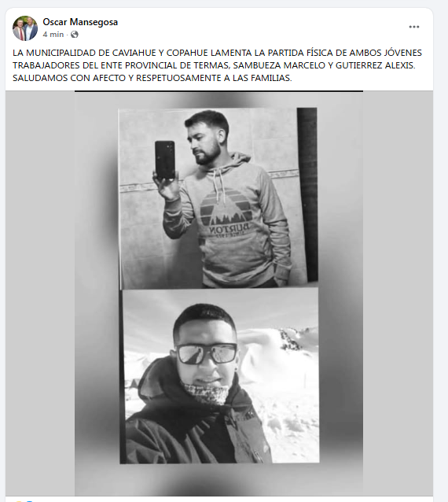448x502 pixels.
Task: Click the Oscar Mansegosa author name
Action: point(80,22)
